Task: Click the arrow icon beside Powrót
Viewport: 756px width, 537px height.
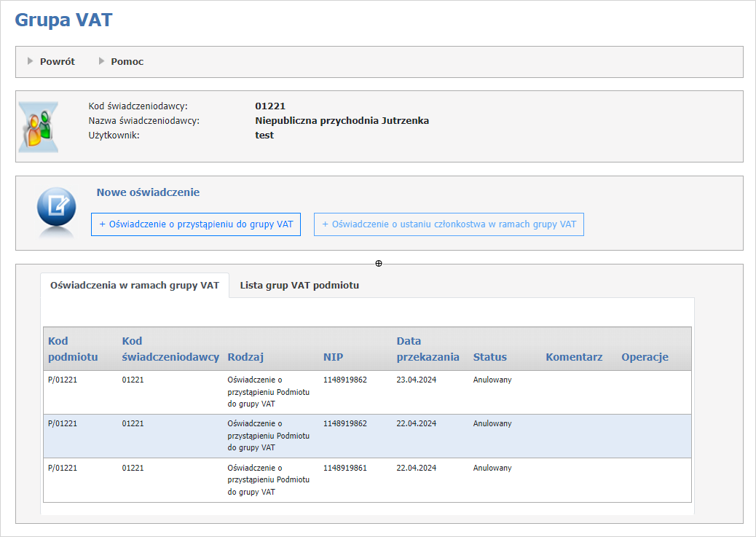Action: click(31, 61)
